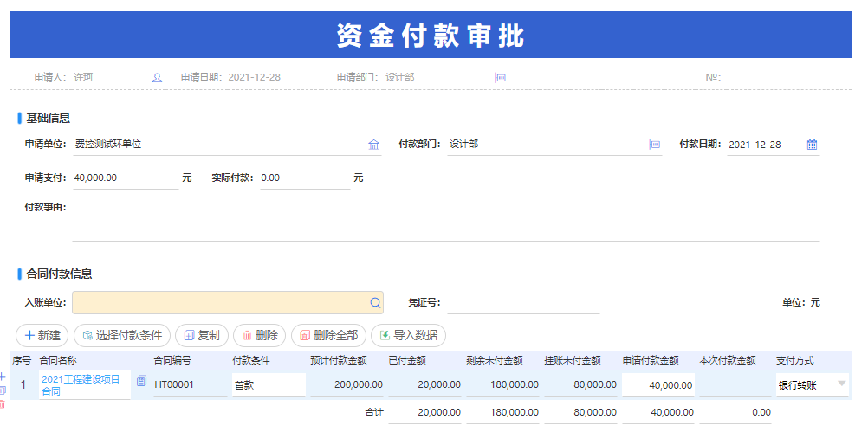Click the 预计付款金额 cell 200,000.00
Screen dimensions: 868x439
point(347,384)
